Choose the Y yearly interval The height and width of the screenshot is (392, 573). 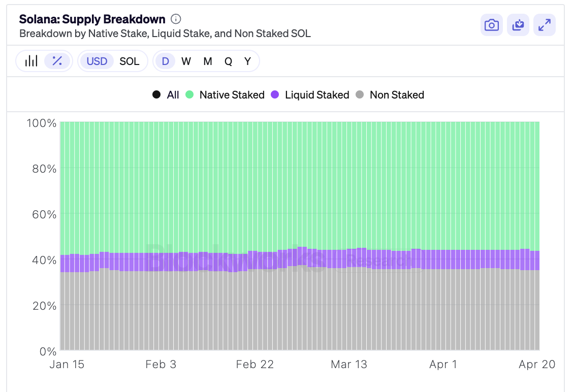(x=247, y=61)
